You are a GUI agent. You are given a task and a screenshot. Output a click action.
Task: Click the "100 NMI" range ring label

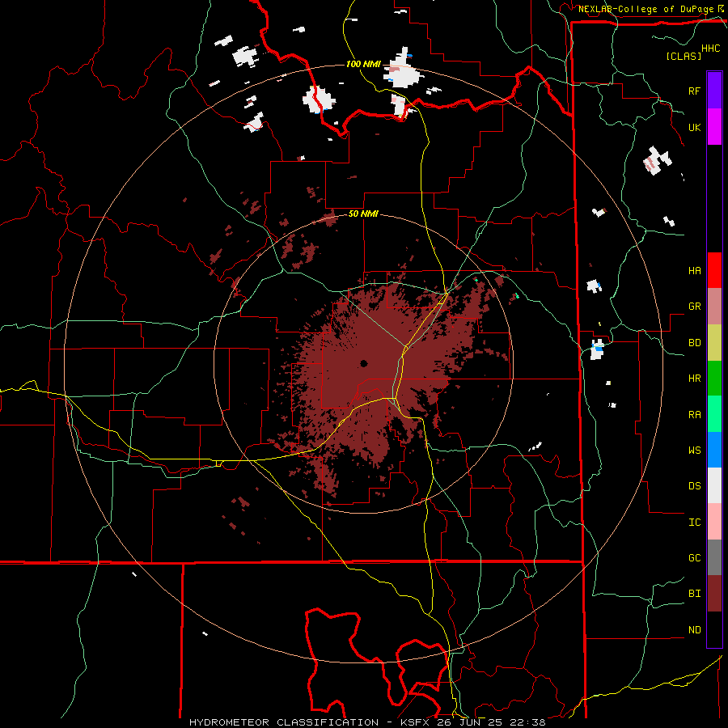[x=363, y=64]
